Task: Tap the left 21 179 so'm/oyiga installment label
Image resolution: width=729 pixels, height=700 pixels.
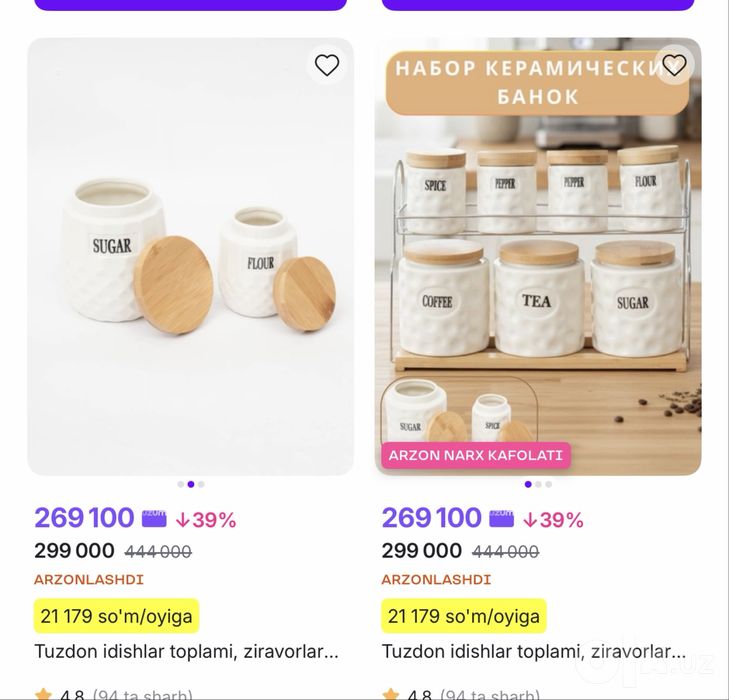Action: [x=116, y=616]
